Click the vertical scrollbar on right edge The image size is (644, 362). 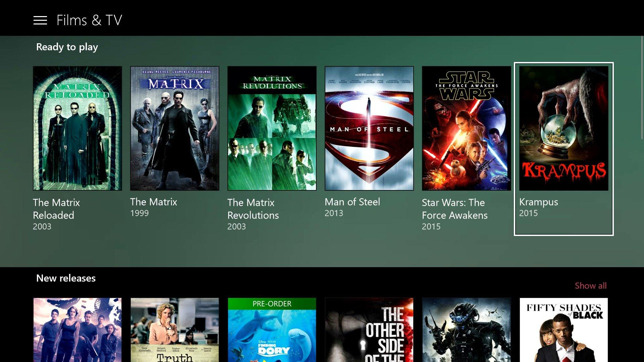642,87
